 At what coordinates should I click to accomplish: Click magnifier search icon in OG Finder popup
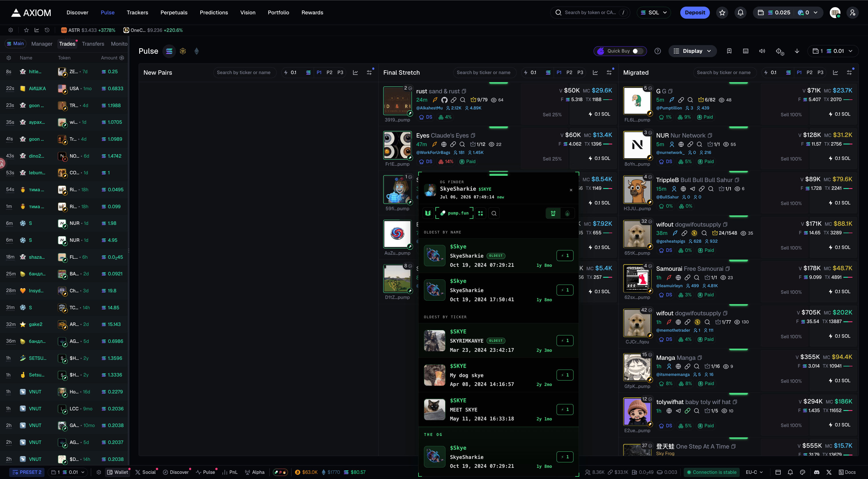pyautogui.click(x=494, y=213)
